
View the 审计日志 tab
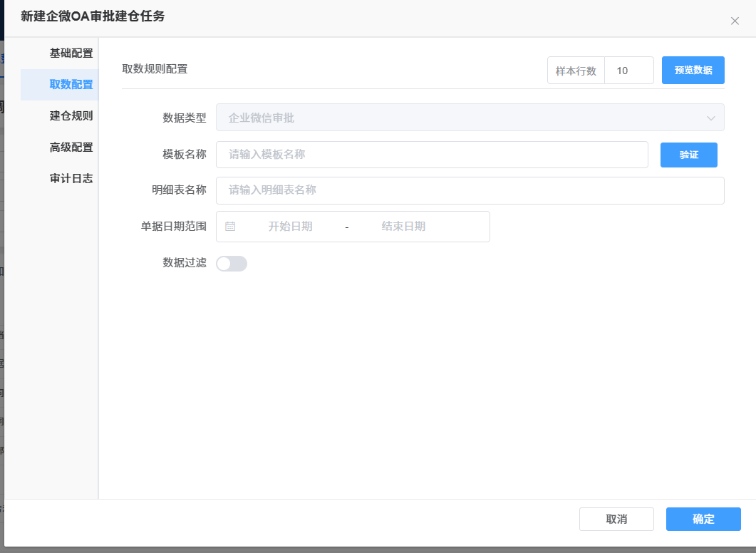coord(71,178)
